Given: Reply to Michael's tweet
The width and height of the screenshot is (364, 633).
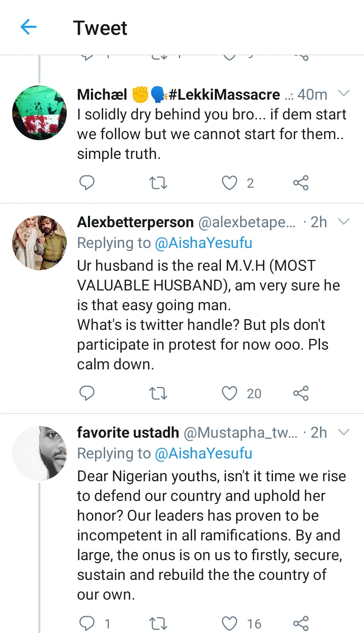Looking at the screenshot, I should point(87,183).
